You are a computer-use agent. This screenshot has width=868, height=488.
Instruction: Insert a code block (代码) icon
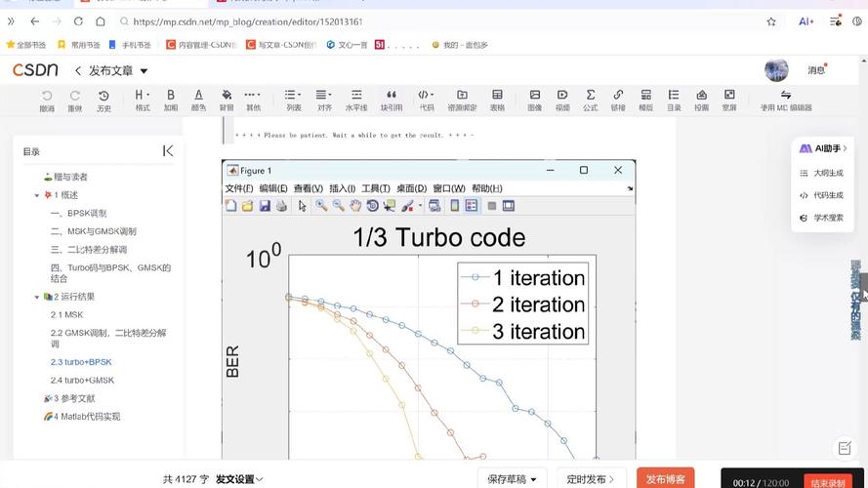427,100
